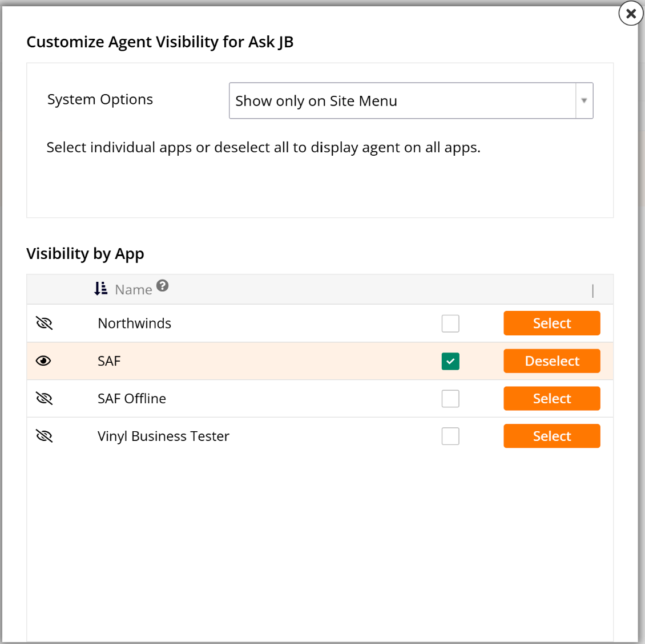Deselect the SAF app button
This screenshot has width=645, height=644.
pyautogui.click(x=551, y=361)
